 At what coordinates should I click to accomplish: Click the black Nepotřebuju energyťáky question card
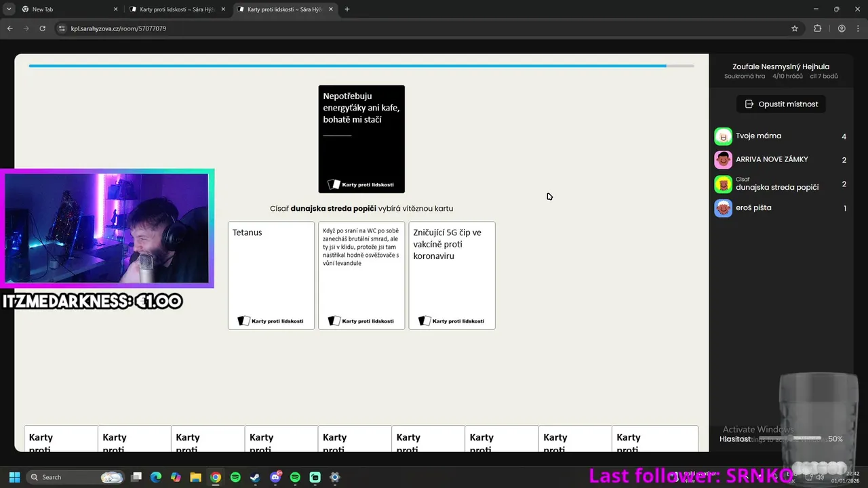click(x=361, y=139)
